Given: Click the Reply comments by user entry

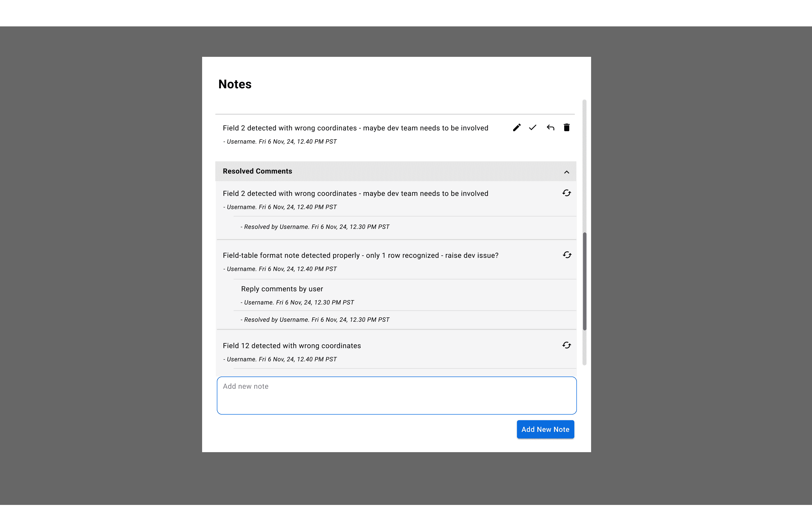Looking at the screenshot, I should [282, 289].
